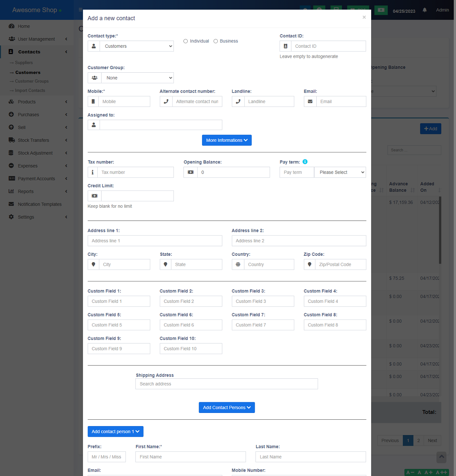Click the money icon beside Opening Balance
Viewport: 456px width, 476px height.
(x=191, y=172)
